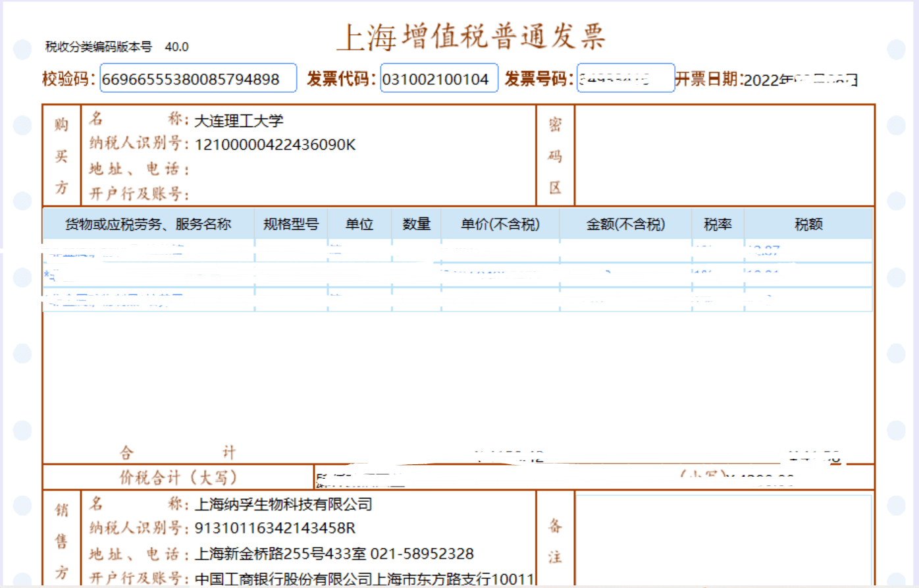Select the 发票代码 input box
The height and width of the screenshot is (588, 919).
coord(439,79)
